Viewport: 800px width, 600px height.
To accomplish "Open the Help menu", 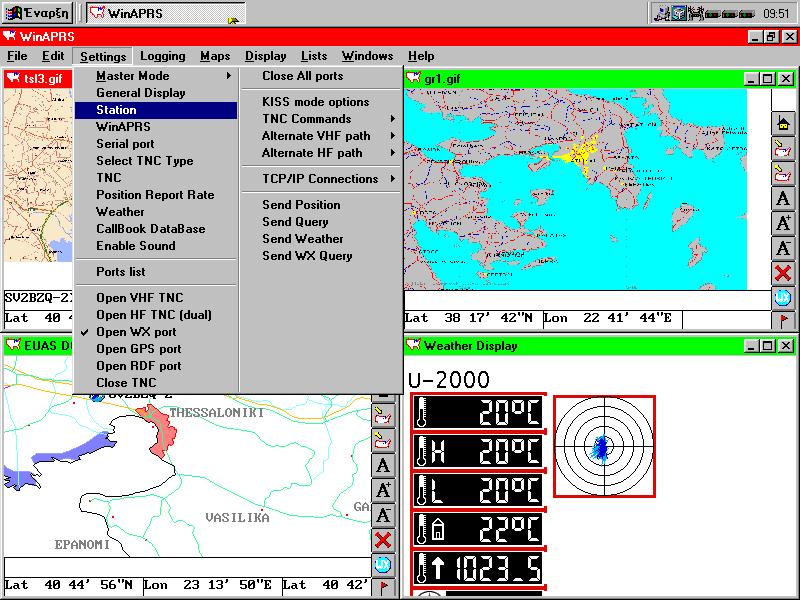I will pos(421,56).
